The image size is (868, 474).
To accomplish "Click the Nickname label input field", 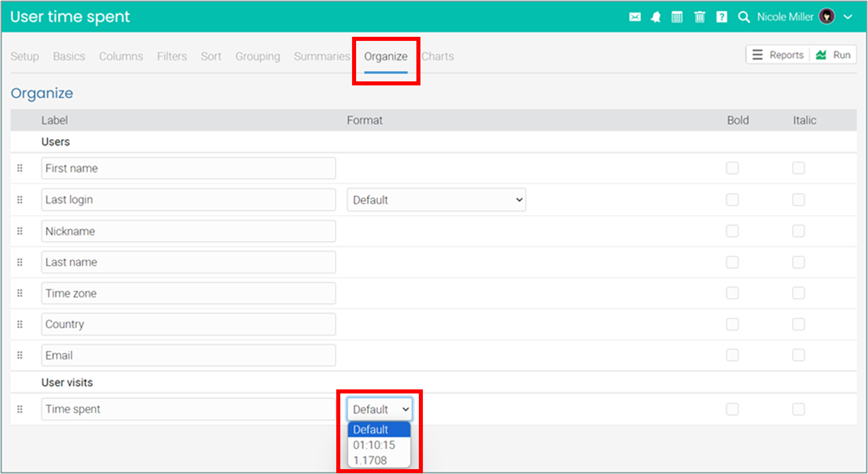I will pyautogui.click(x=188, y=231).
